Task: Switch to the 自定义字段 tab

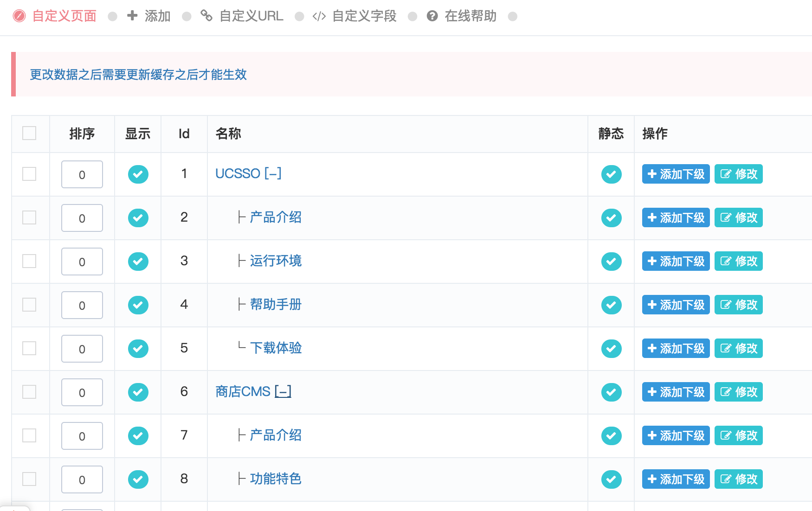Action: tap(354, 16)
